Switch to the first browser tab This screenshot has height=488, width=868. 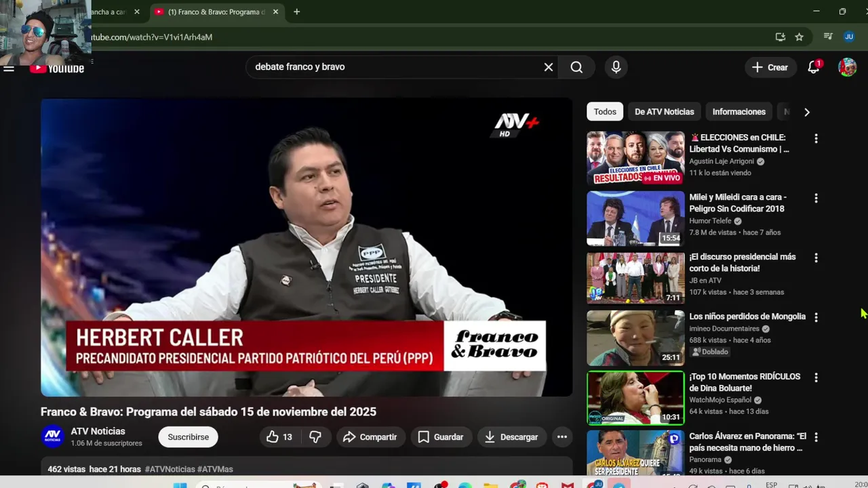point(114,12)
